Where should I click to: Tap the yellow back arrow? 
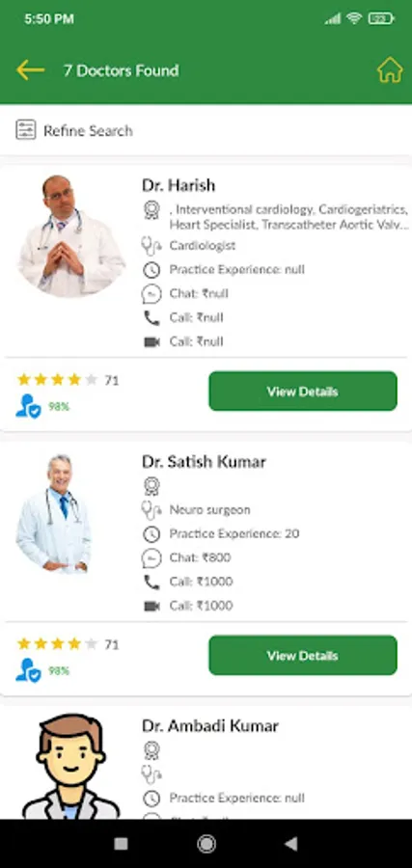tap(30, 70)
